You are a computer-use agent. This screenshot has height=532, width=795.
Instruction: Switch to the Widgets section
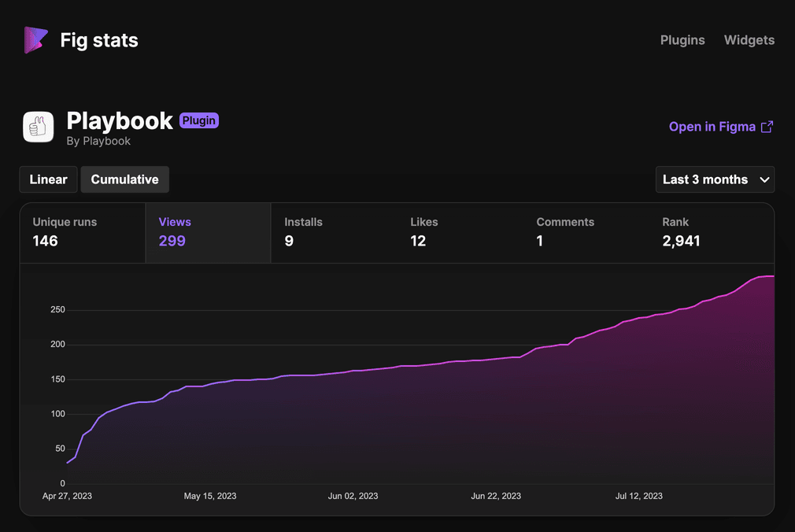pos(749,39)
